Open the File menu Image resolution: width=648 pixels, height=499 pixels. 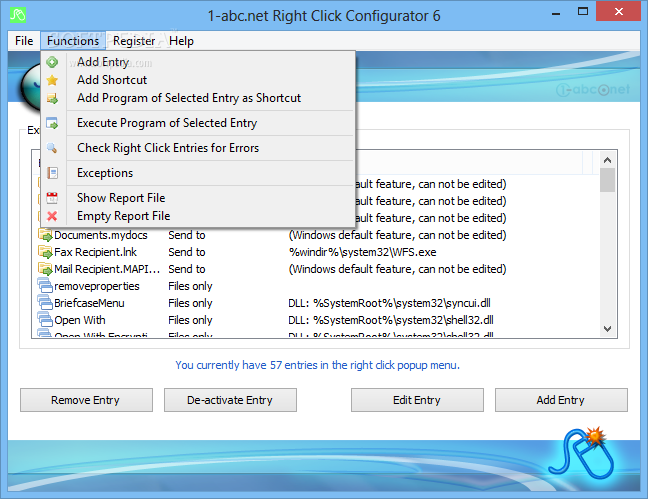(x=24, y=41)
